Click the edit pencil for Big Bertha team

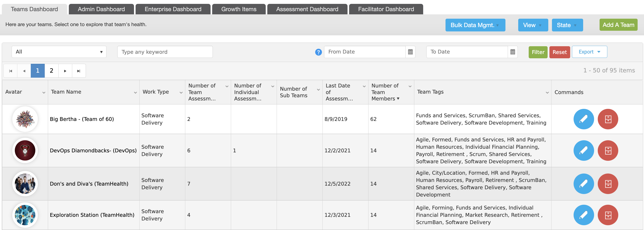tap(584, 119)
